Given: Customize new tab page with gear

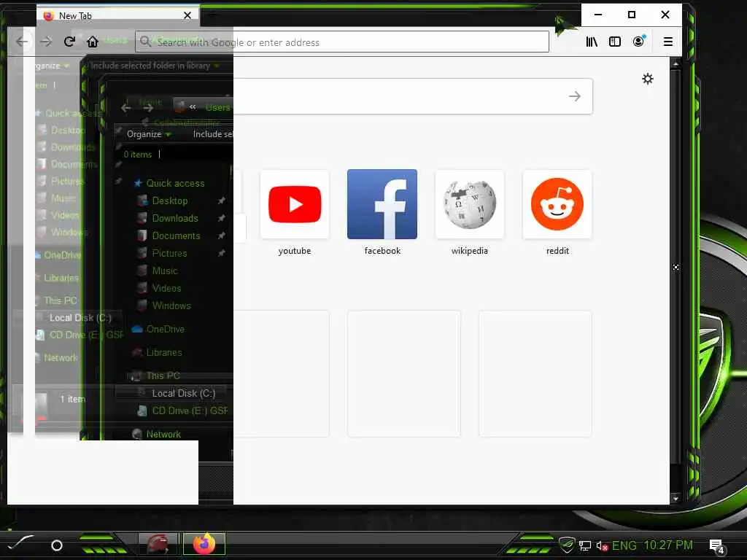Looking at the screenshot, I should 648,79.
